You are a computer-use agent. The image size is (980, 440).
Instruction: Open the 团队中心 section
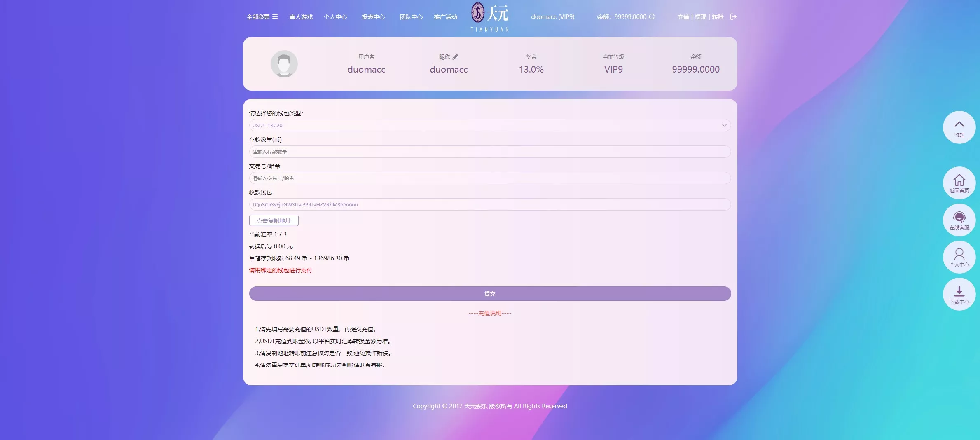(x=411, y=17)
